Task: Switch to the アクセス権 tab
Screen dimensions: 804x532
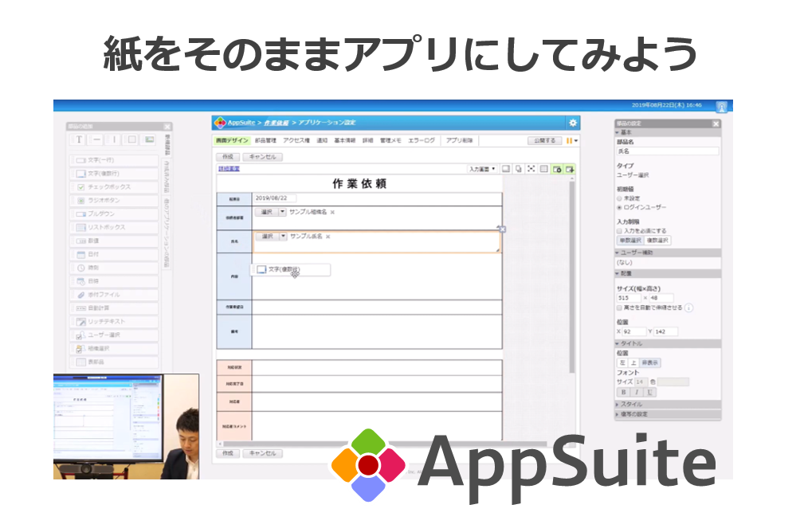Action: (296, 140)
